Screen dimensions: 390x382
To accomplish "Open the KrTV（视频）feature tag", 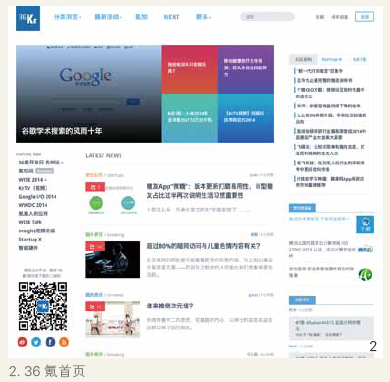I will pos(33,188).
